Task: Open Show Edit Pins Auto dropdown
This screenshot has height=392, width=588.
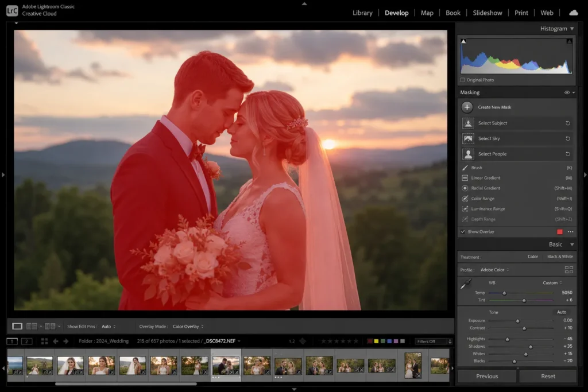Action: click(x=109, y=327)
